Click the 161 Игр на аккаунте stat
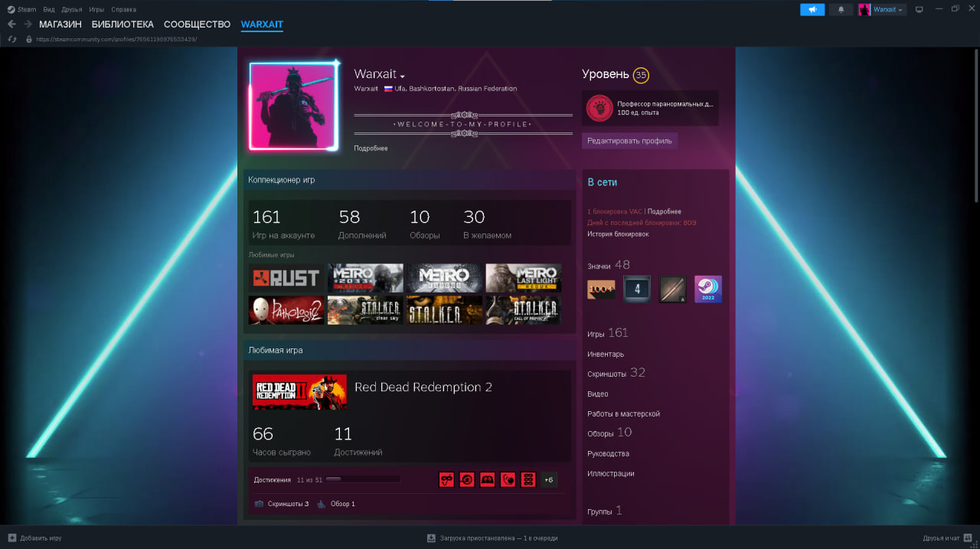The height and width of the screenshot is (549, 980). [283, 224]
